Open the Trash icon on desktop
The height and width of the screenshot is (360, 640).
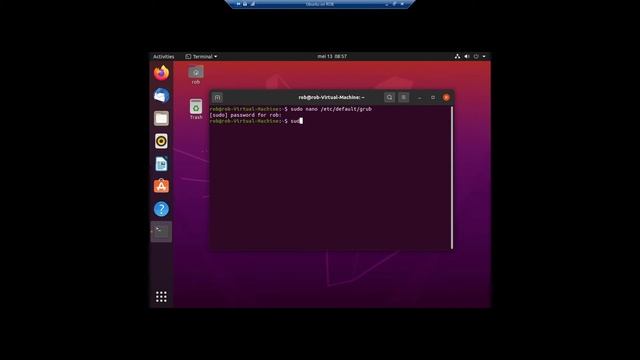point(196,109)
